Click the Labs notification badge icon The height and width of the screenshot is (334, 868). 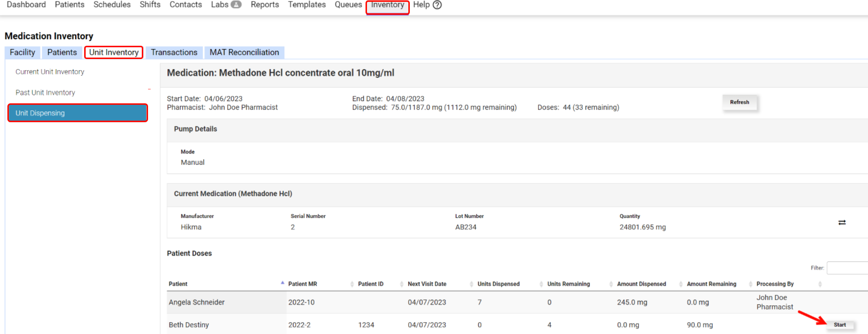coord(236,4)
